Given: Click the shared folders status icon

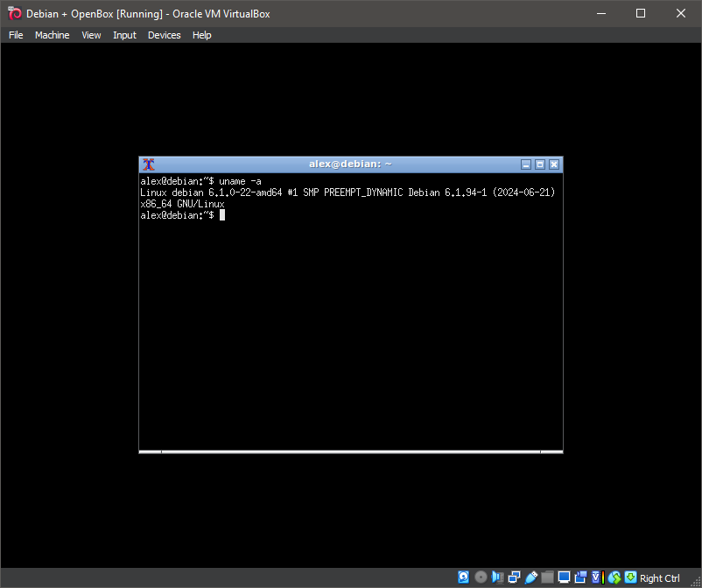Looking at the screenshot, I should (547, 577).
